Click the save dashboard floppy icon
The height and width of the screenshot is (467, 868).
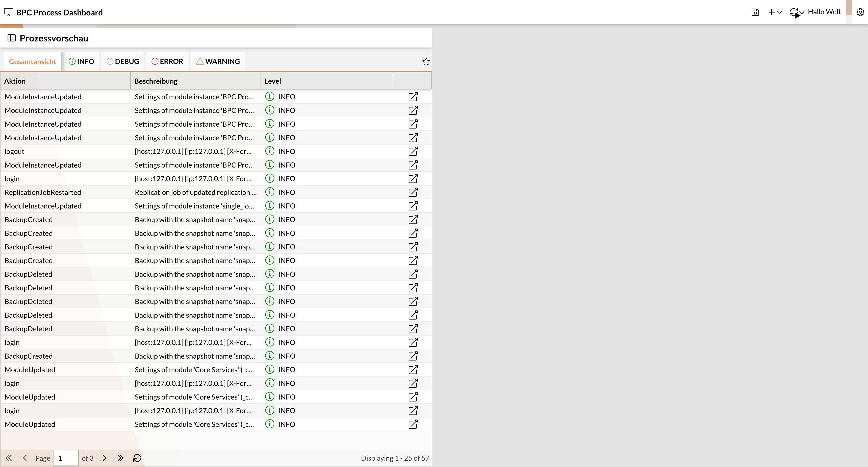[755, 12]
